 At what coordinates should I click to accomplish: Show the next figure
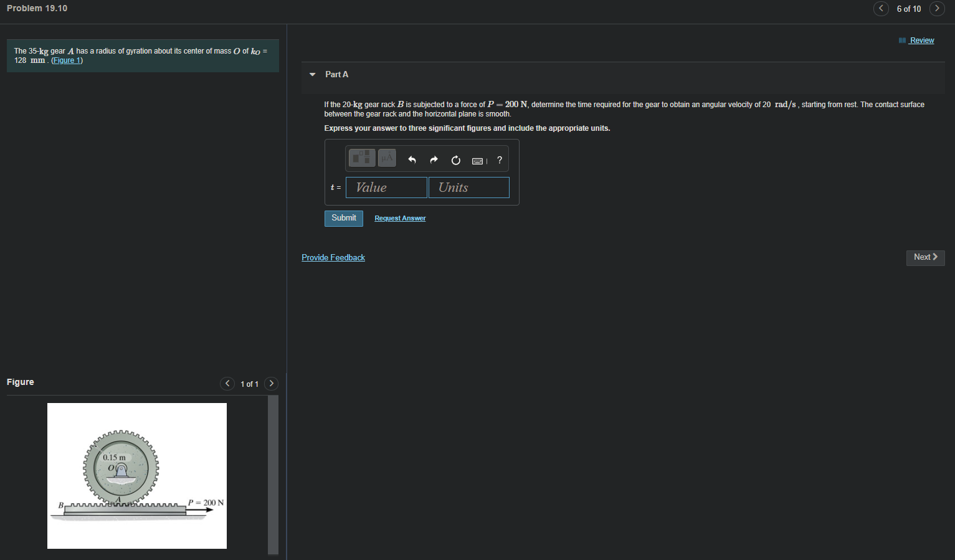tap(271, 384)
